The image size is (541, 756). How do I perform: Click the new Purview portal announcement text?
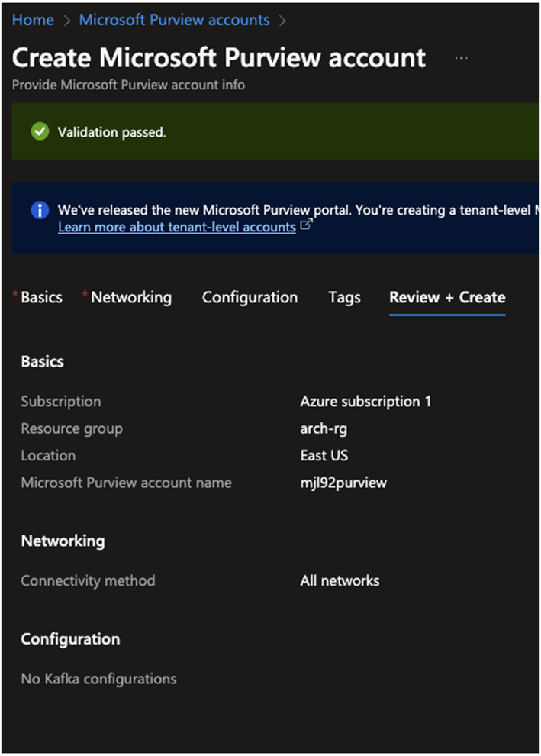[298, 210]
